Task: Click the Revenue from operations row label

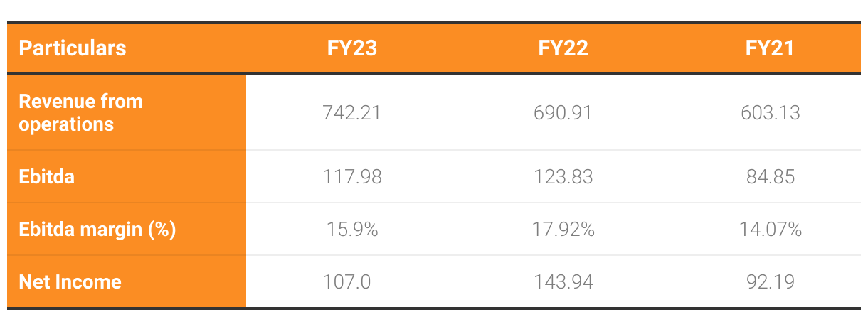Action: pos(80,112)
